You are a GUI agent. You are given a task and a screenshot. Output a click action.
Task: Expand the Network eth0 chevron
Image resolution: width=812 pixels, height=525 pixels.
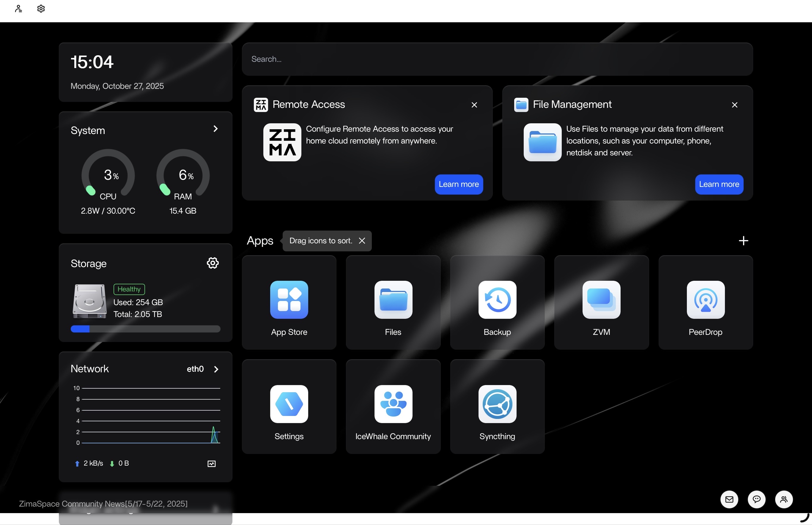pyautogui.click(x=216, y=369)
